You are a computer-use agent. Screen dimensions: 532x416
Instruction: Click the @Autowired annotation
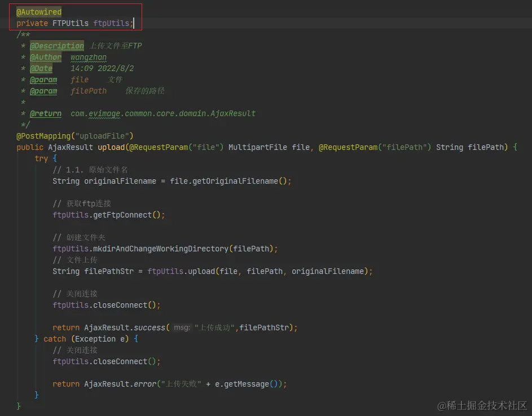coord(39,12)
